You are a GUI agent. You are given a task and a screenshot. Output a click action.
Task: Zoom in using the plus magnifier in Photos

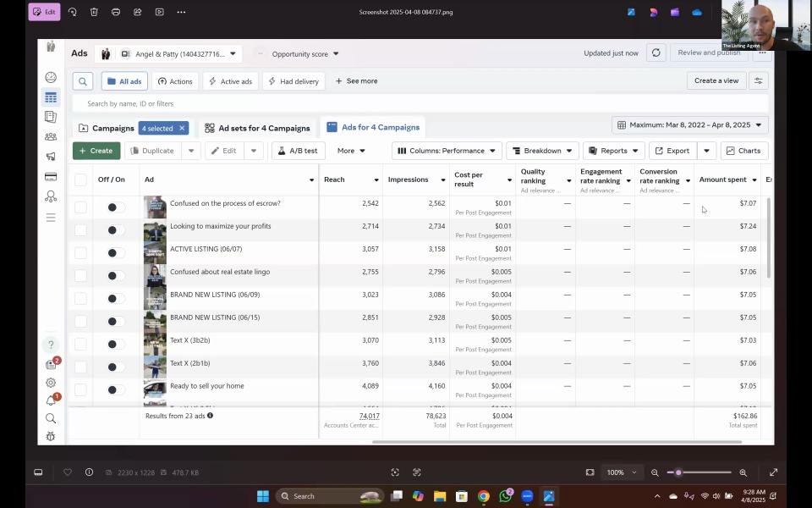coord(743,472)
